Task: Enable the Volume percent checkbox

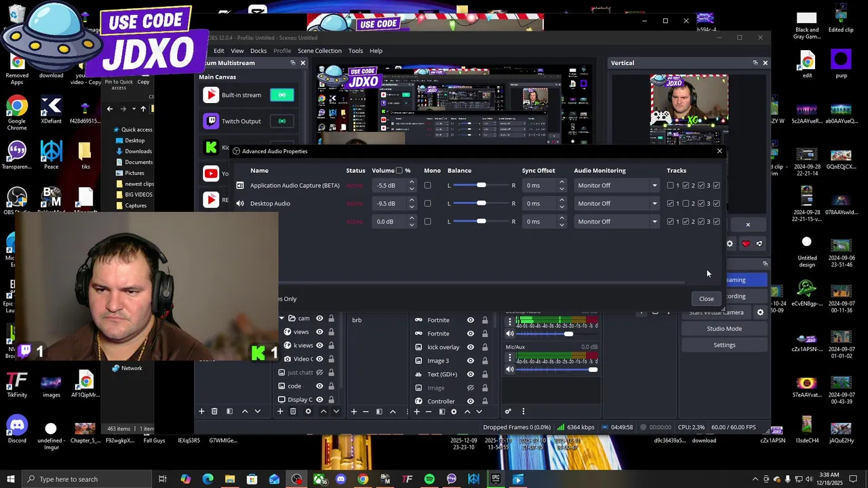Action: (x=399, y=171)
